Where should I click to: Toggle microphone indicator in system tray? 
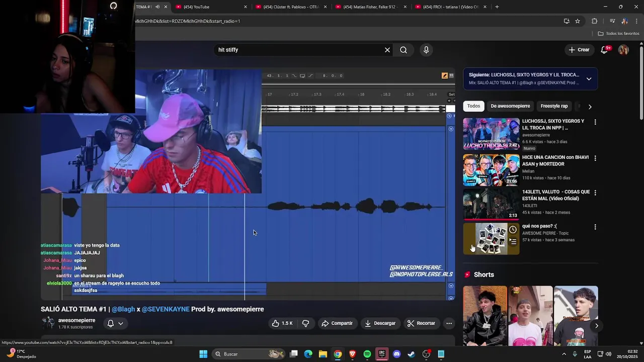pos(575,354)
